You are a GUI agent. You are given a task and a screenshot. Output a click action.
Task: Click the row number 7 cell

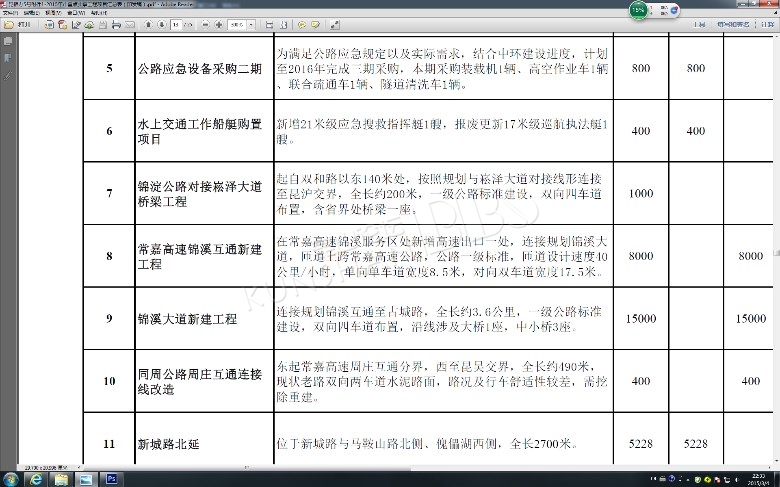(x=109, y=193)
